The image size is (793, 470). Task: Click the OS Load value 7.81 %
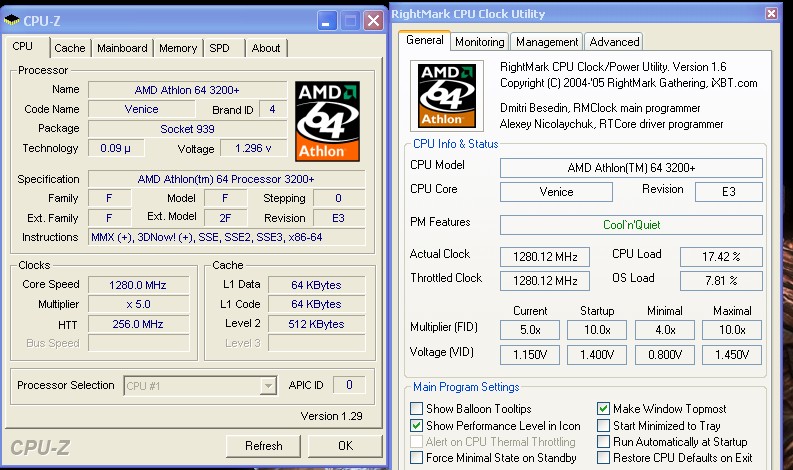pos(721,281)
